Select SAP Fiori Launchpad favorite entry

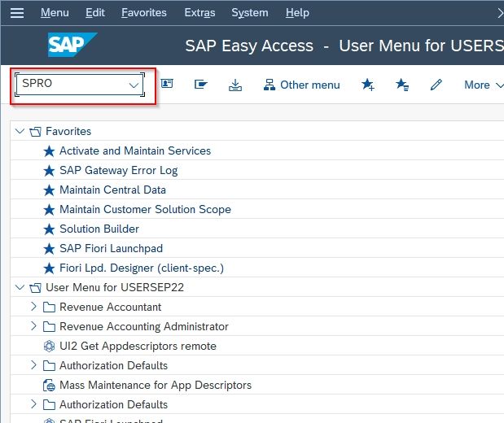coord(112,249)
